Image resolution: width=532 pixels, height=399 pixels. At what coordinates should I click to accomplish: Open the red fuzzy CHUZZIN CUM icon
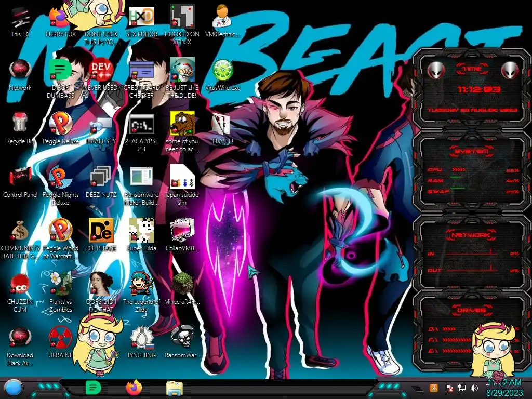click(20, 284)
